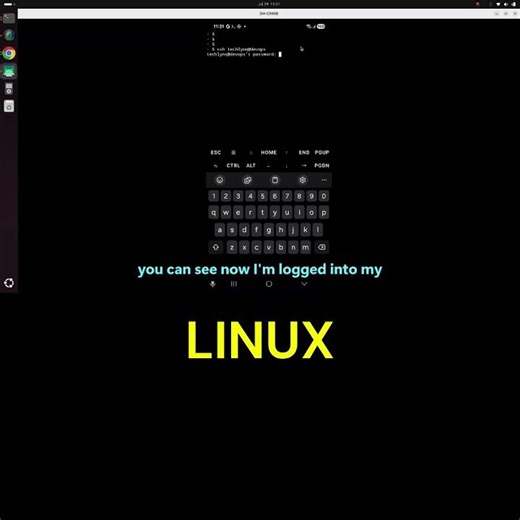The image size is (520, 520).
Task: Tap the drawer icon next to ESC
Action: 233,152
